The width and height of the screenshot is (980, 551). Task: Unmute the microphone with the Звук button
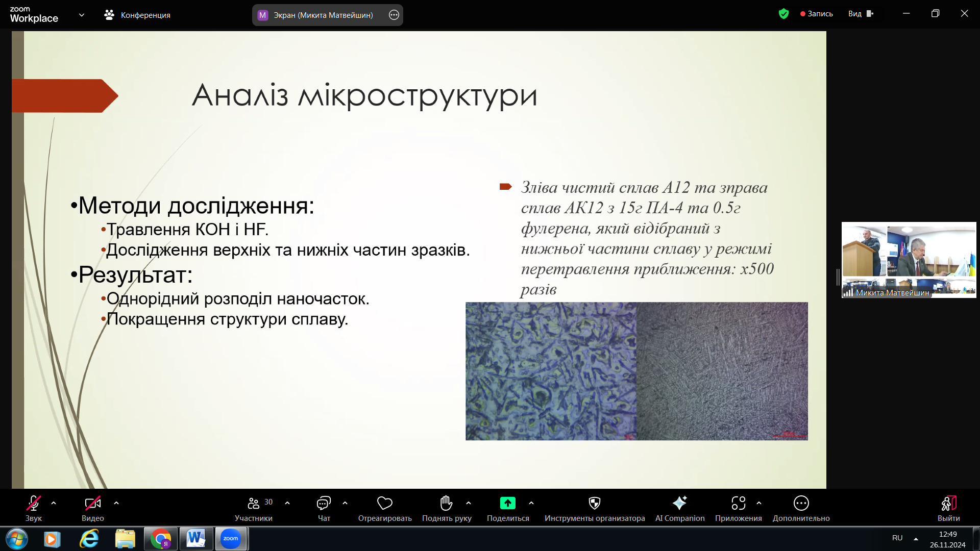34,504
